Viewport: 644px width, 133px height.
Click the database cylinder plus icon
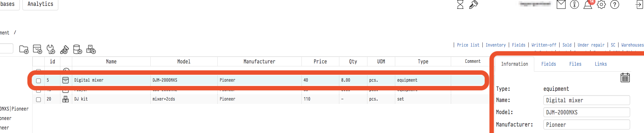(x=78, y=49)
